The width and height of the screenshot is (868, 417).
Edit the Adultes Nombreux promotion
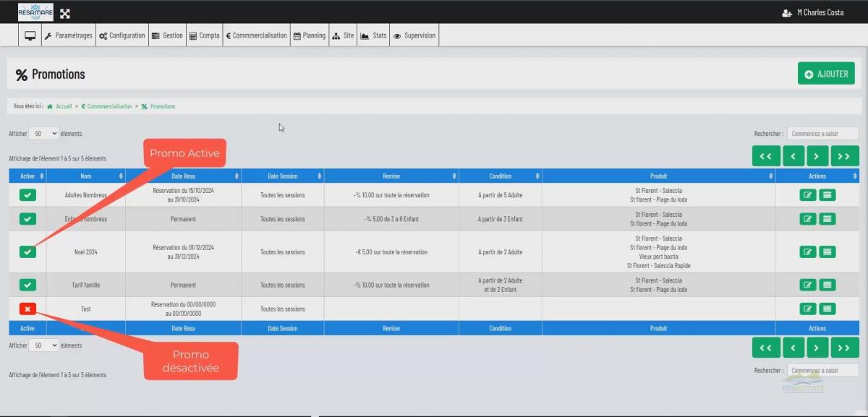(807, 194)
